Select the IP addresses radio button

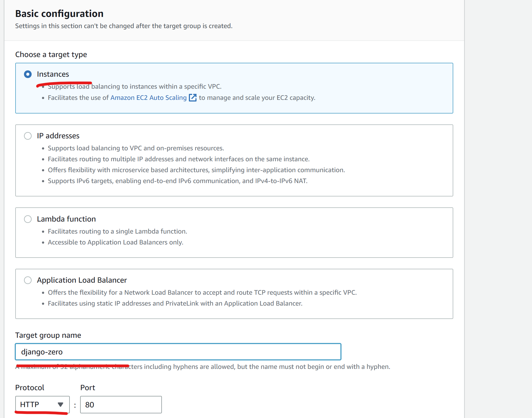tap(28, 136)
